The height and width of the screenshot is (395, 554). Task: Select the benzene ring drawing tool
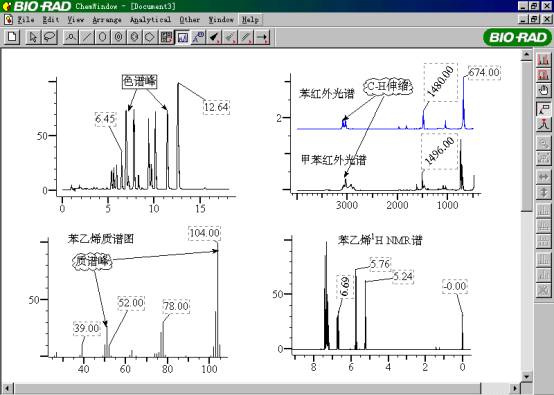pos(134,37)
